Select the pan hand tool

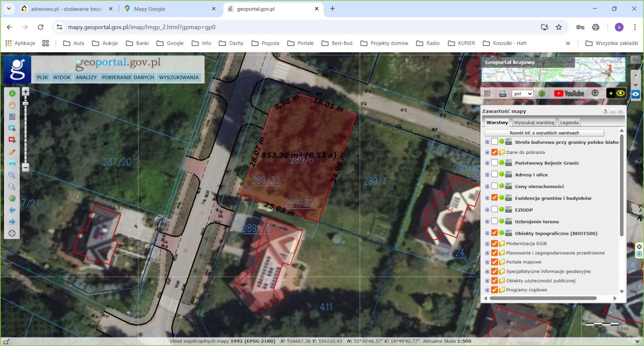12,105
